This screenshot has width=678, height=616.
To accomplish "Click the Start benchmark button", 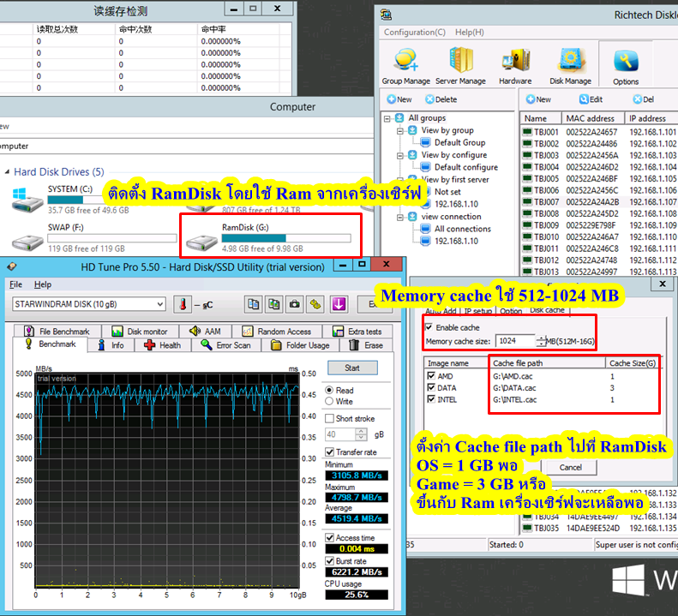I will [x=352, y=368].
